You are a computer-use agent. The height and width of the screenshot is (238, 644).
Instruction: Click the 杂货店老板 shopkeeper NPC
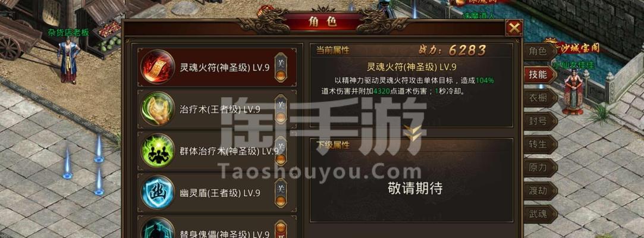click(69, 60)
